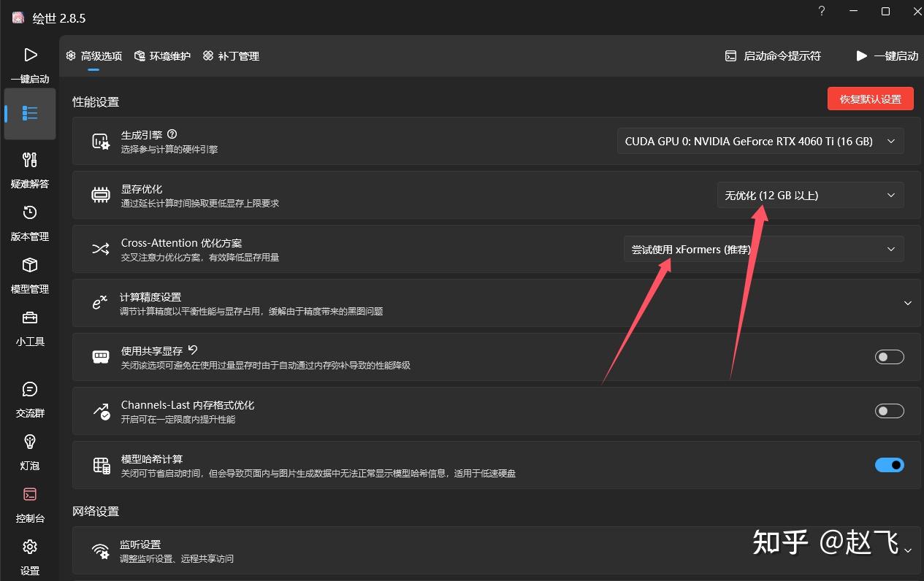Open 版本管理 from the sidebar

click(29, 222)
